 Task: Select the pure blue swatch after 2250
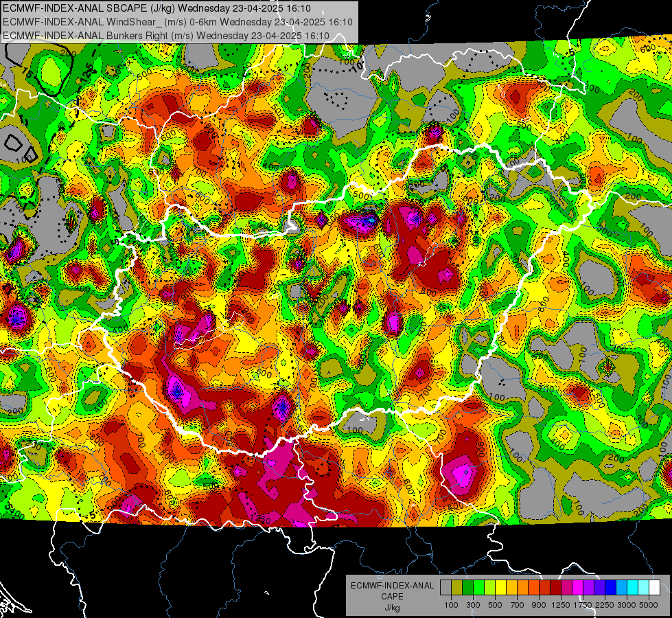click(x=610, y=588)
